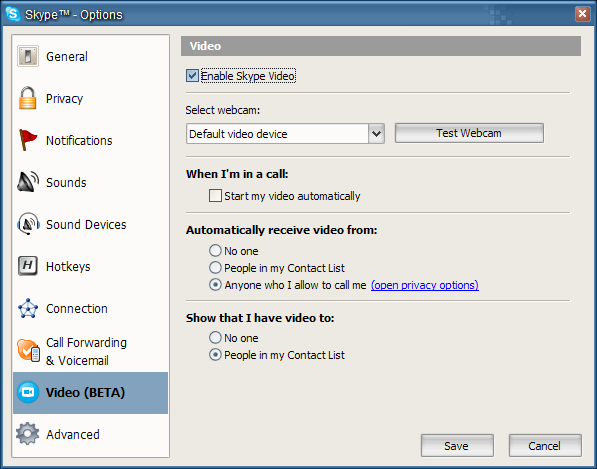Select No one for automatically receiving video

215,250
